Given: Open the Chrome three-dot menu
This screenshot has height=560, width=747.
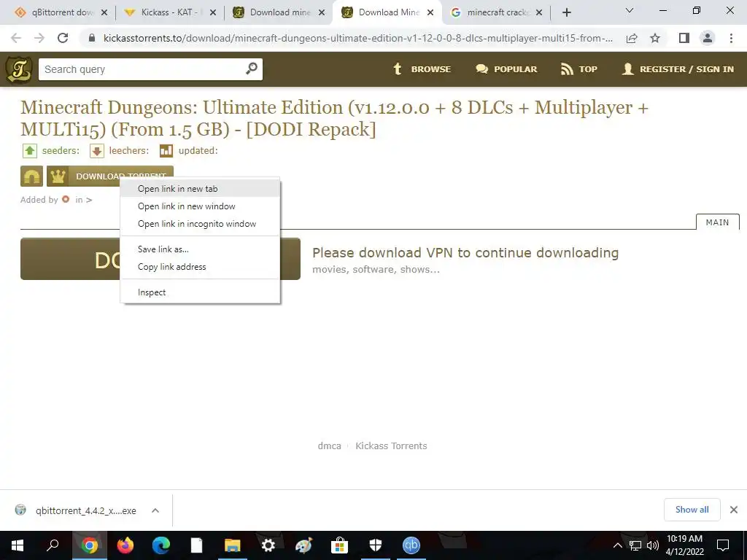Looking at the screenshot, I should coord(731,38).
